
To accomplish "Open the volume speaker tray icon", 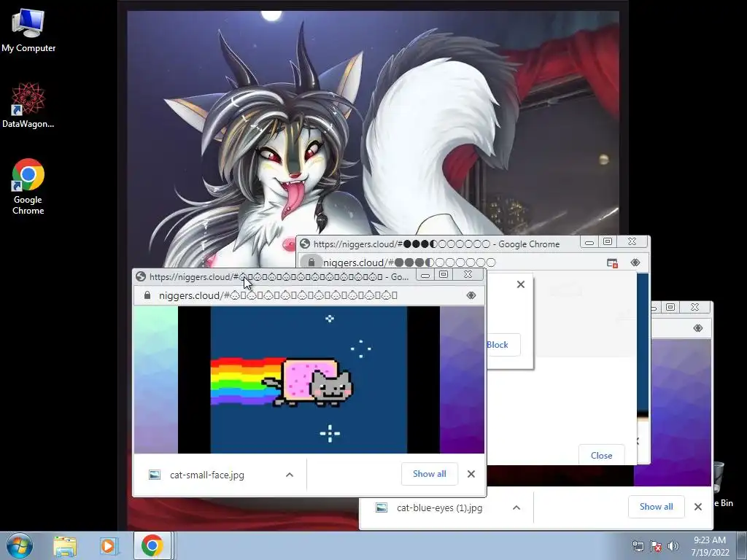I will [673, 546].
